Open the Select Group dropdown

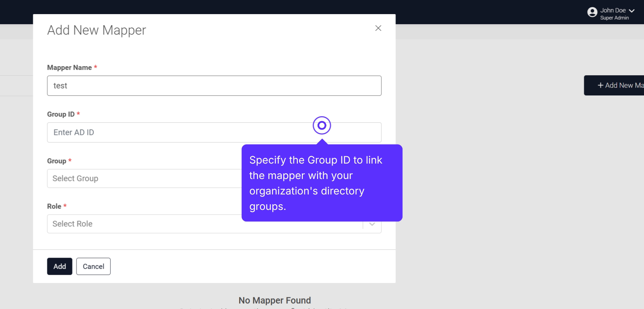(134, 178)
